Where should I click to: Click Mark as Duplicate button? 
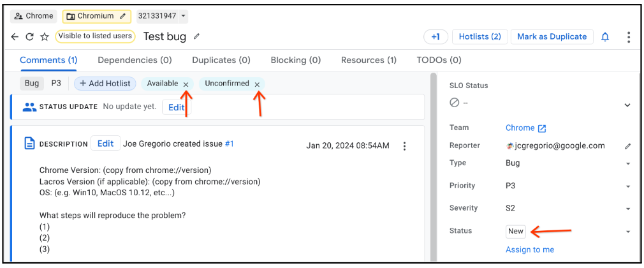pos(552,37)
